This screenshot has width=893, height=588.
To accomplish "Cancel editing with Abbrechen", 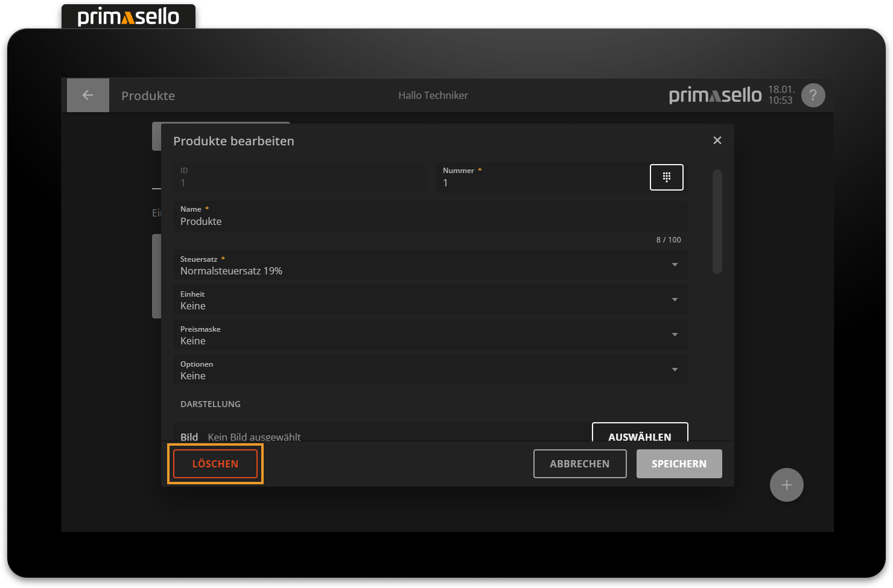I will click(579, 464).
